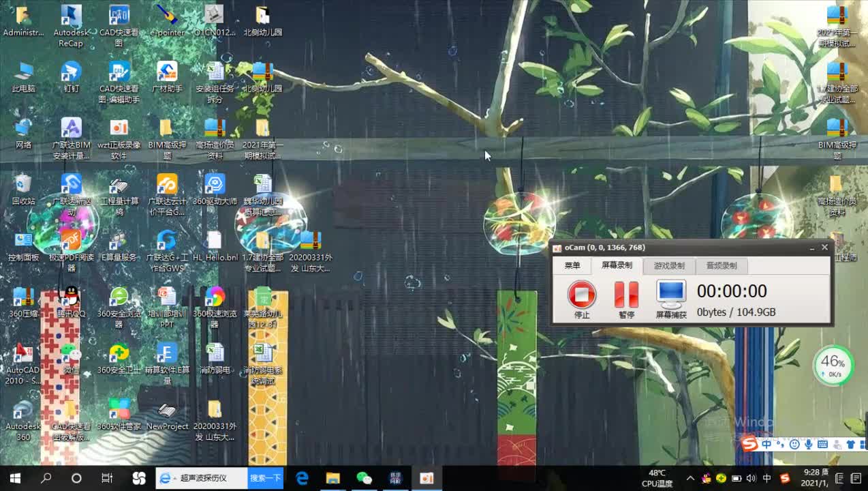Select the 360驱动大师 desktop shortcut
Screen dimensions: 868x491
point(215,190)
